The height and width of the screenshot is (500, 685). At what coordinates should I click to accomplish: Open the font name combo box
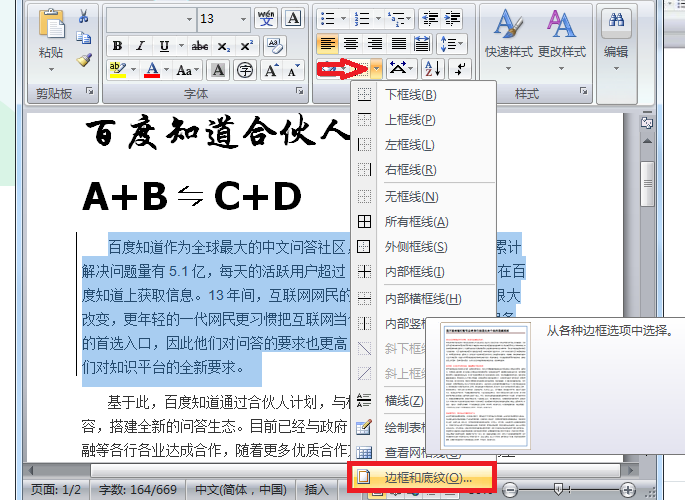(x=151, y=19)
